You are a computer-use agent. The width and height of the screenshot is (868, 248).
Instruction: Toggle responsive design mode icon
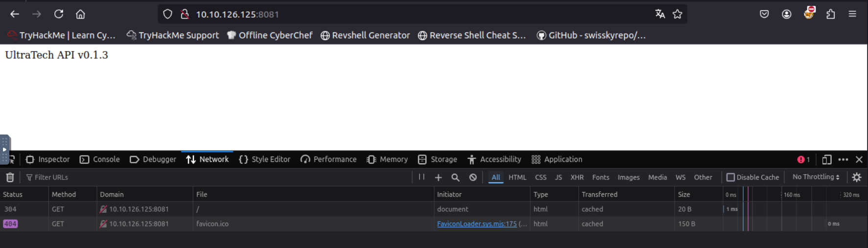826,159
